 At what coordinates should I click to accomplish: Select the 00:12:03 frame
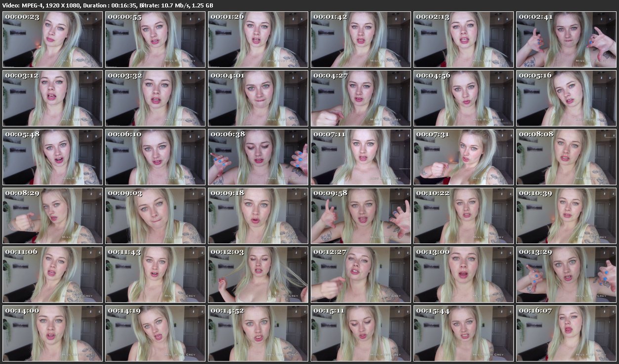pyautogui.click(x=258, y=275)
